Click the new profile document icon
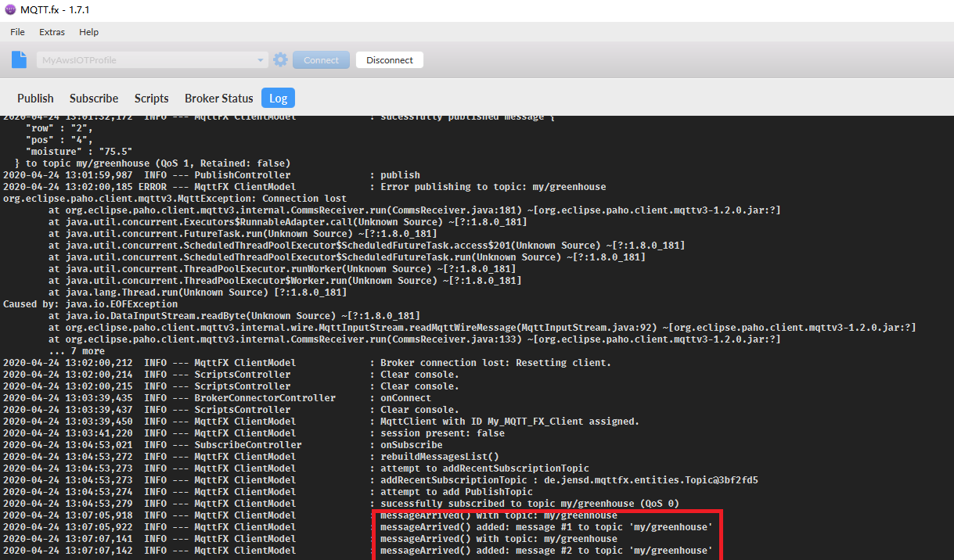The image size is (954, 560). (x=18, y=59)
